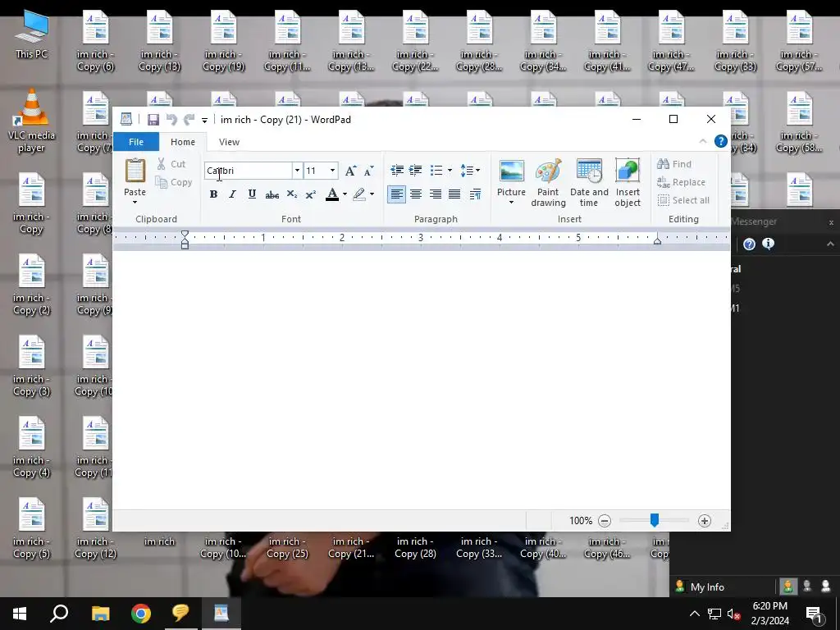
Task: Save the document from quick access toolbar
Action: pos(153,120)
